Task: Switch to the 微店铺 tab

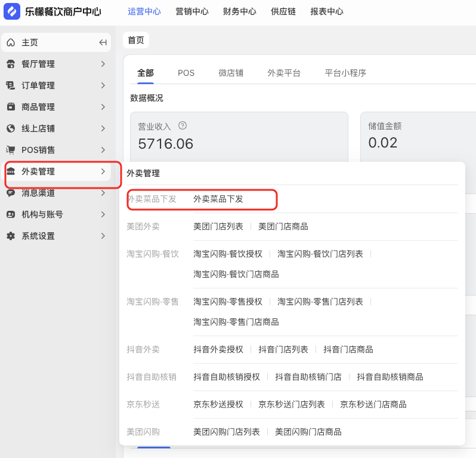Action: pos(231,73)
